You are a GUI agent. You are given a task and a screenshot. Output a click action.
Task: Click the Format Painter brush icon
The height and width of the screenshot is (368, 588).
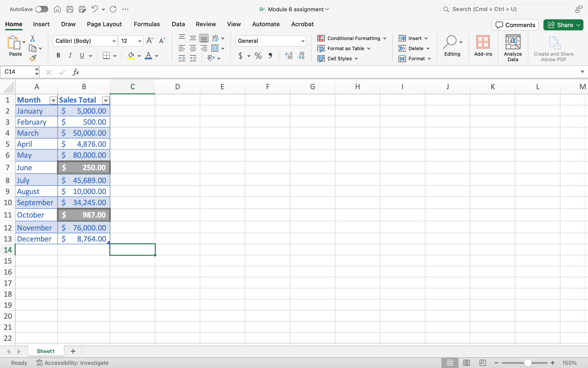[33, 58]
